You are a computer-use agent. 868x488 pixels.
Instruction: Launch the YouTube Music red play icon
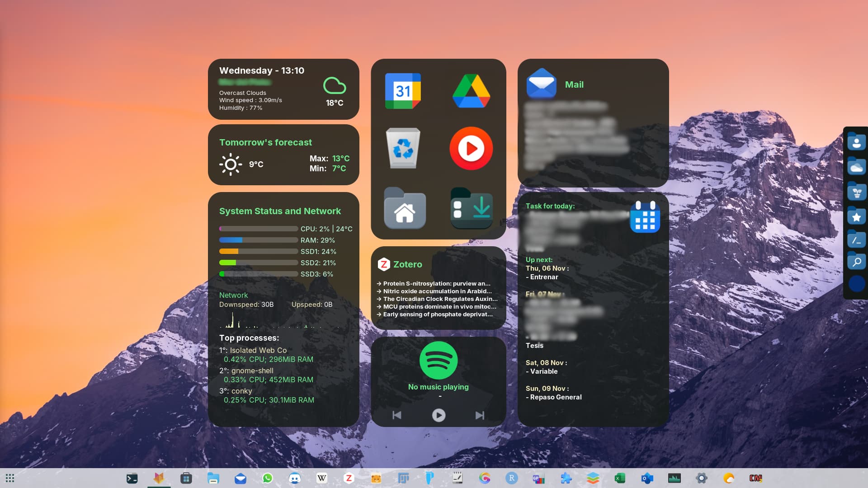point(471,148)
